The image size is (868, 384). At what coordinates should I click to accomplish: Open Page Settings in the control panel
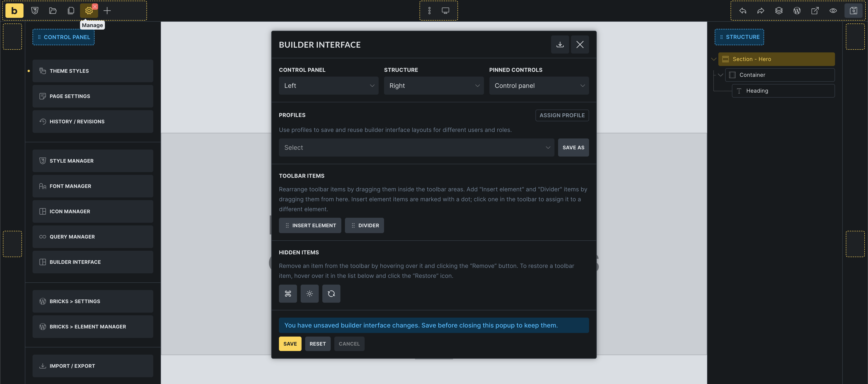coord(93,96)
